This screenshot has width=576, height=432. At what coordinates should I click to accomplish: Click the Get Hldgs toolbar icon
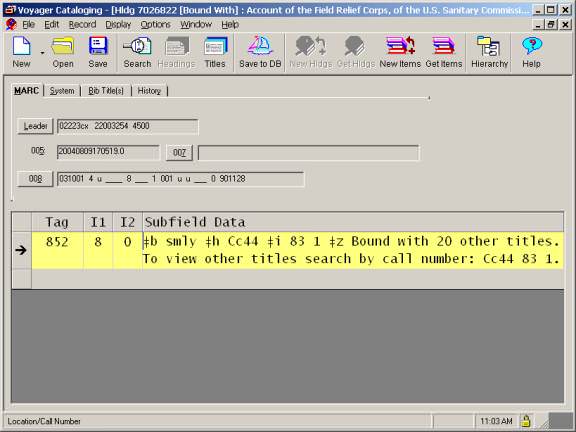click(356, 52)
